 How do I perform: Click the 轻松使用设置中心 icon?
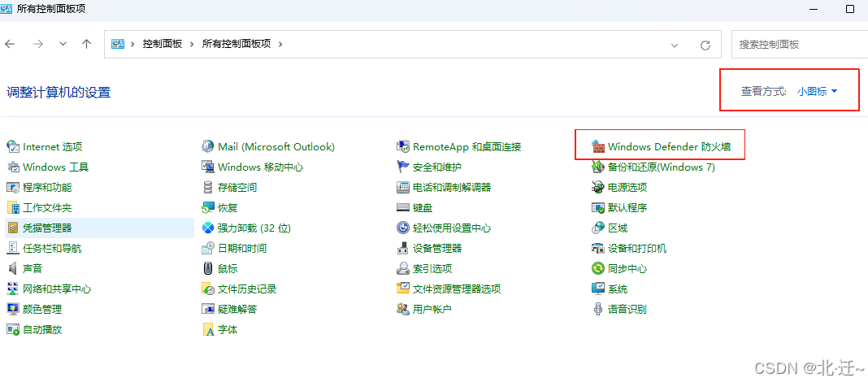click(x=403, y=228)
